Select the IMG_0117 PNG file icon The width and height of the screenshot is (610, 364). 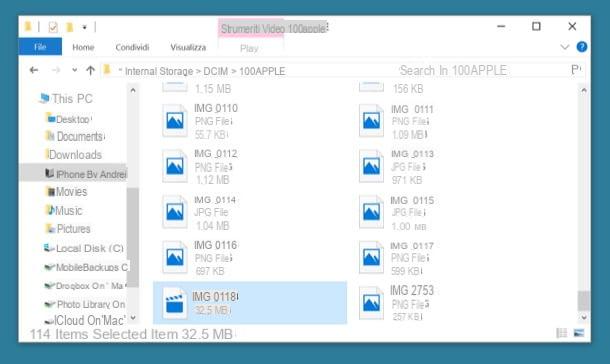click(x=372, y=257)
